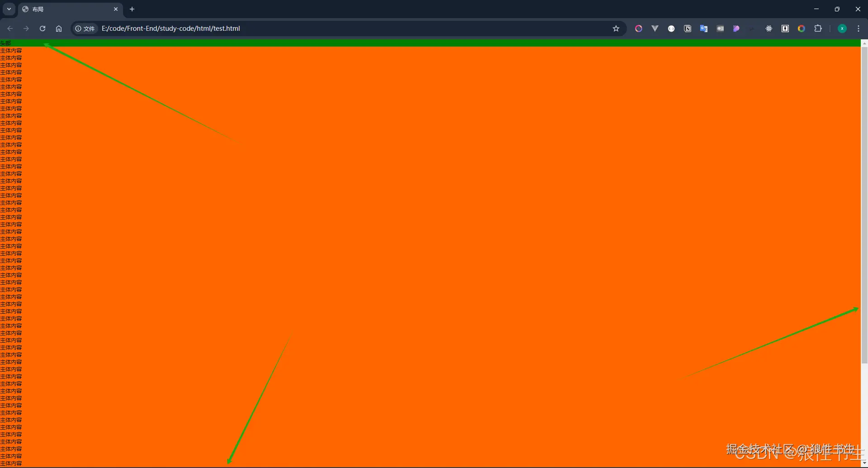Click the scrollbar up arrow
Viewport: 868px width, 468px height.
pyautogui.click(x=864, y=43)
